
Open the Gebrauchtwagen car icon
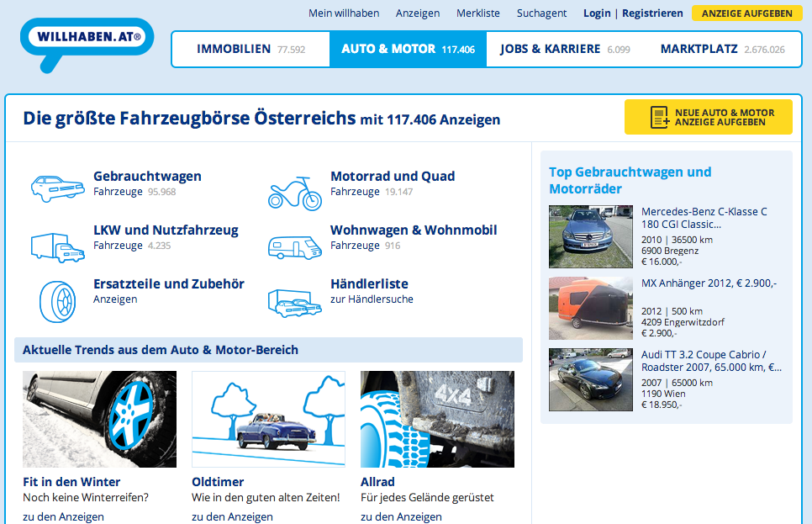click(57, 188)
